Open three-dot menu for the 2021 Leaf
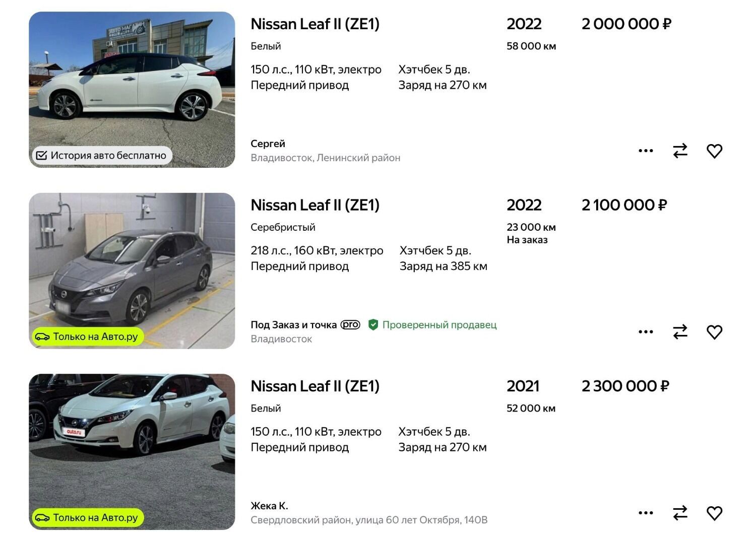The height and width of the screenshot is (540, 756). coord(646,513)
